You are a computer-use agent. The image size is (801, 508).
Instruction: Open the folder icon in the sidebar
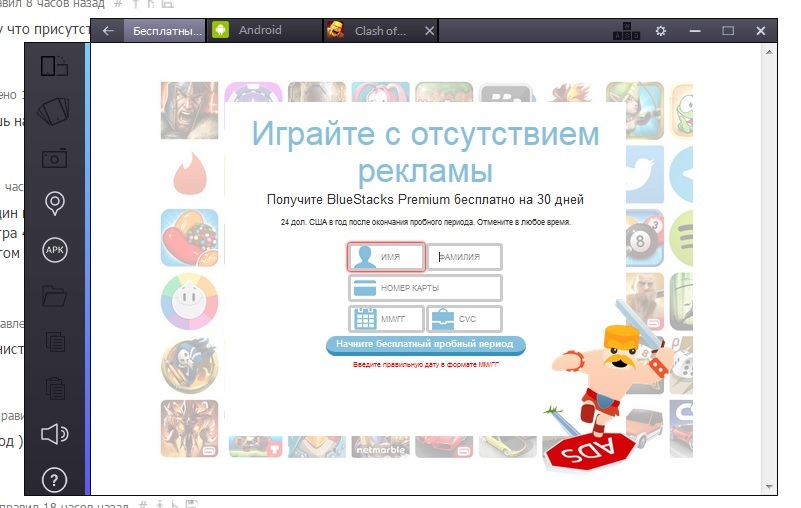54,296
